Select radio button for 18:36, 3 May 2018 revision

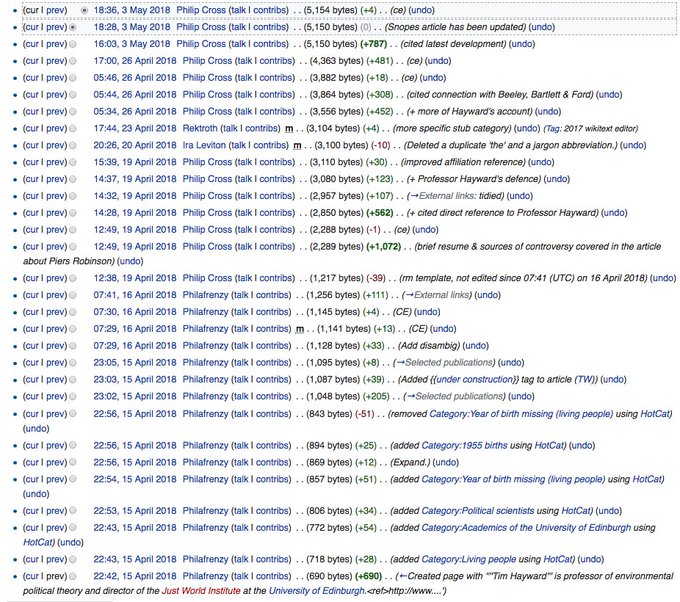(x=85, y=10)
